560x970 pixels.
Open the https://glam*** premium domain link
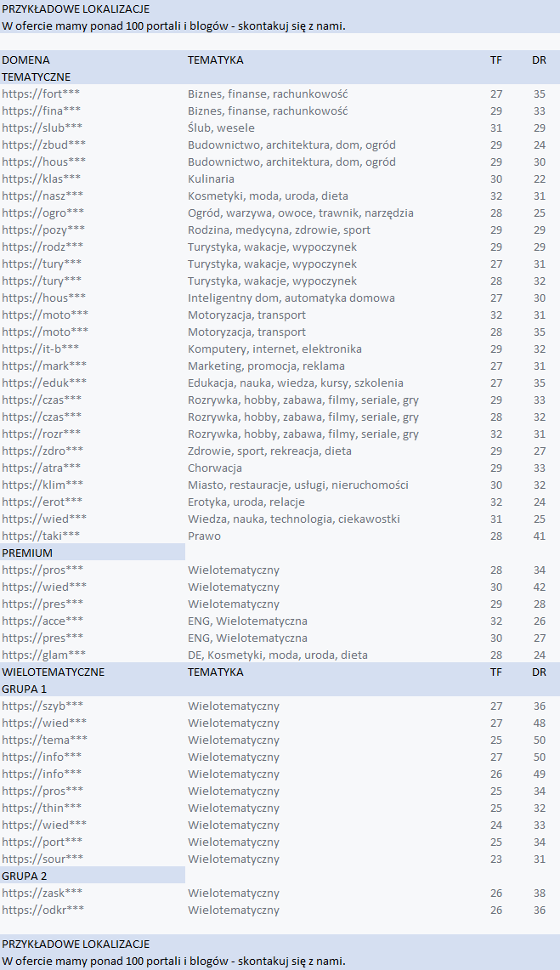[x=43, y=655]
